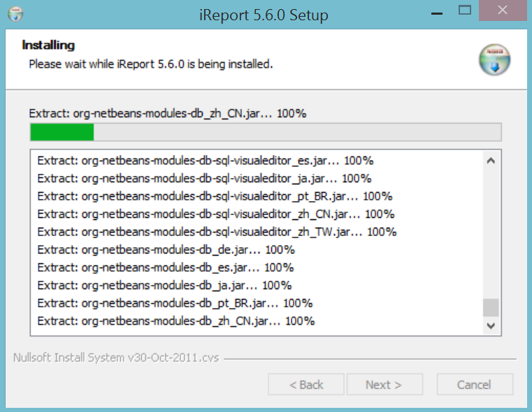Click the Cancel button

point(475,385)
